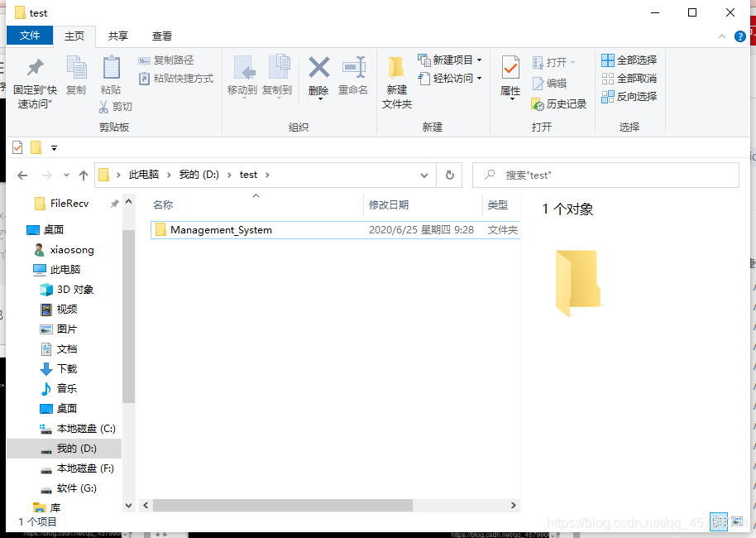Open the 文件 (File) menu

coord(30,36)
